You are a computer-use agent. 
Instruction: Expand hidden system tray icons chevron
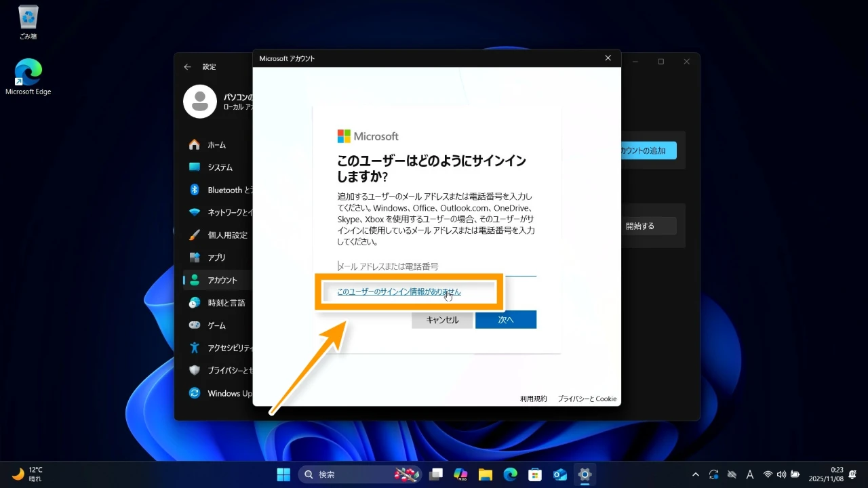click(695, 474)
